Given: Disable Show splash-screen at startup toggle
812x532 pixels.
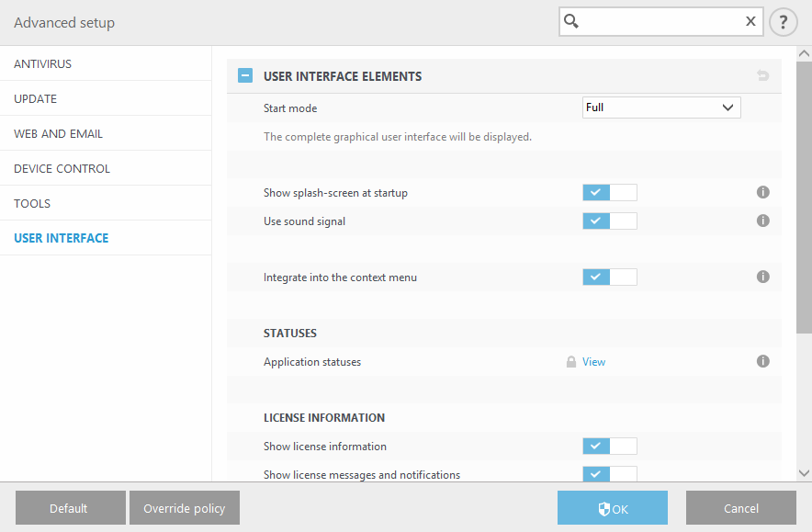Looking at the screenshot, I should point(609,193).
